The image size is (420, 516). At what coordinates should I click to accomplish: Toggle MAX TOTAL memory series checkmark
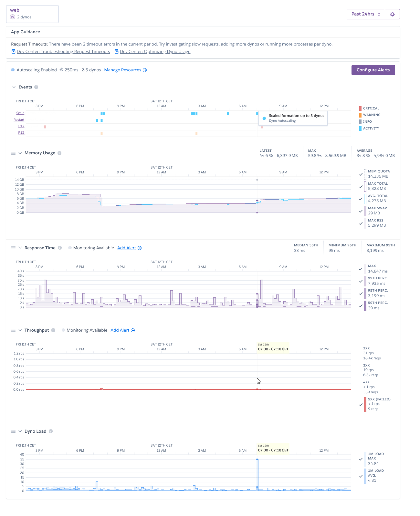coord(361,187)
